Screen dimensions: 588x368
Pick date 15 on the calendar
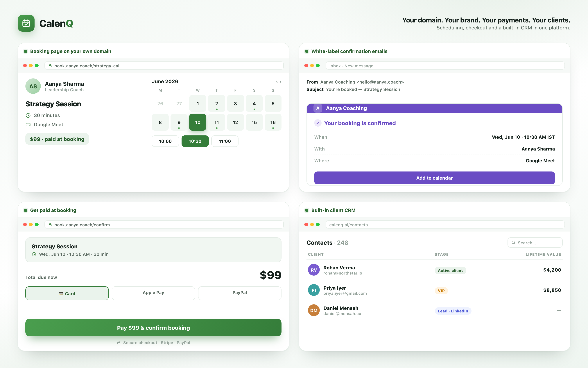point(254,122)
